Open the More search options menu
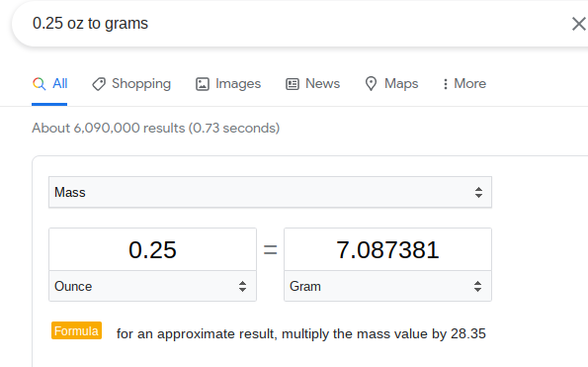The image size is (588, 367). [x=464, y=84]
